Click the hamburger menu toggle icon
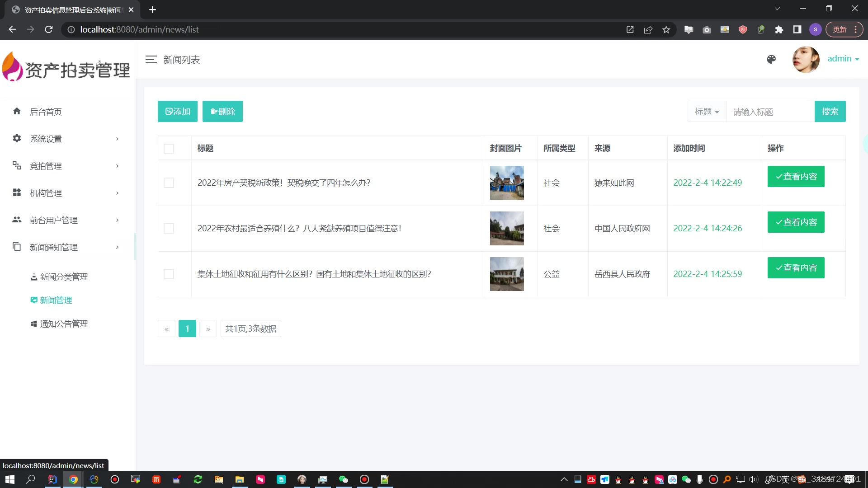868x488 pixels. pos(151,60)
